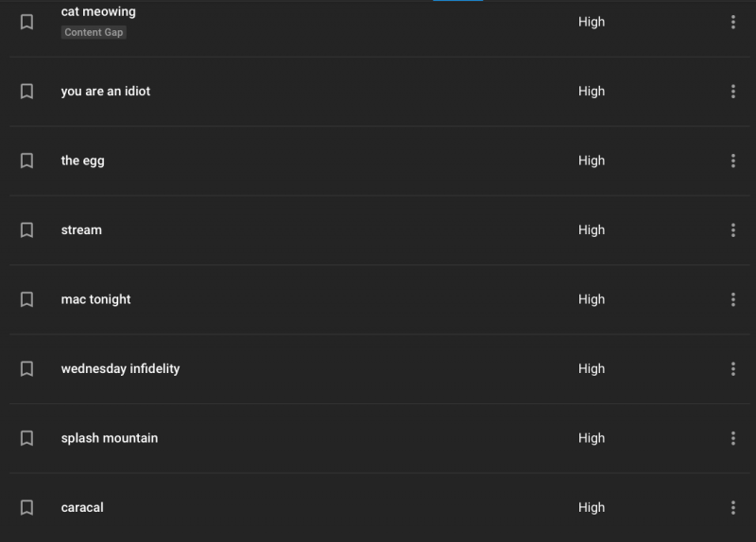Open the 'splash mountain' search term
756x542 pixels.
pos(110,438)
